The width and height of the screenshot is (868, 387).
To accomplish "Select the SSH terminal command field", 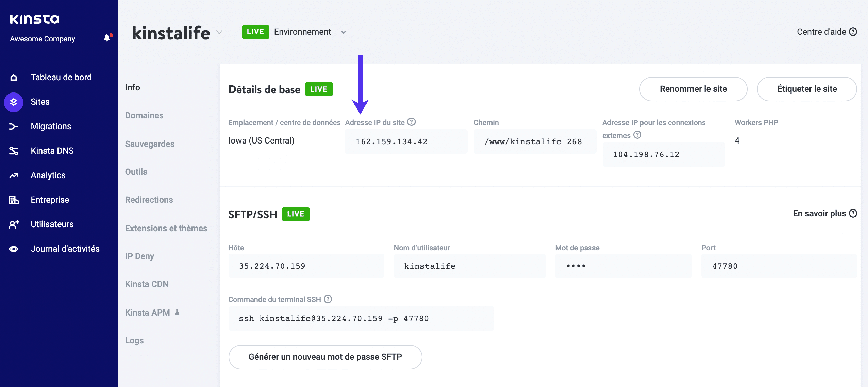I will pyautogui.click(x=361, y=318).
